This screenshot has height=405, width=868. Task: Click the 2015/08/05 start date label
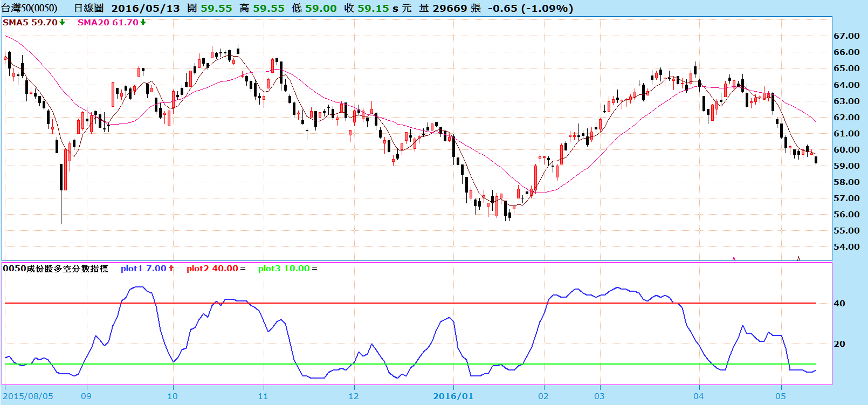[29, 396]
